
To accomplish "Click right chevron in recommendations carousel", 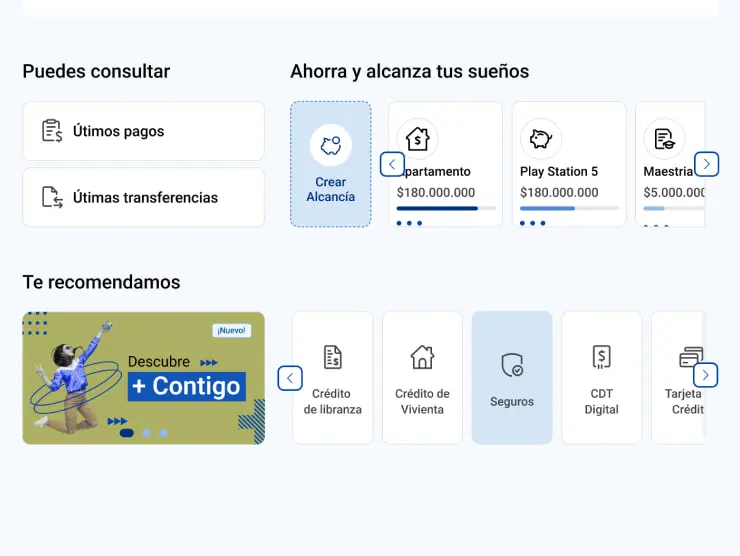I will tap(706, 375).
